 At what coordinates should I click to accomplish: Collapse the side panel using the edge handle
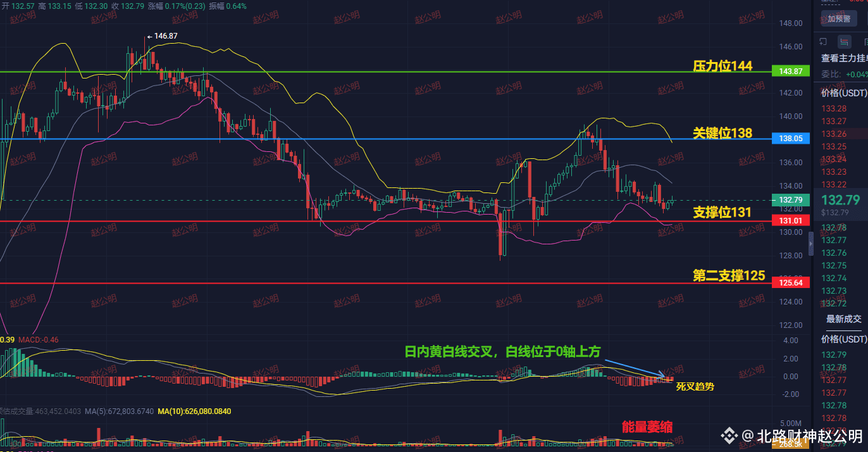pos(812,243)
